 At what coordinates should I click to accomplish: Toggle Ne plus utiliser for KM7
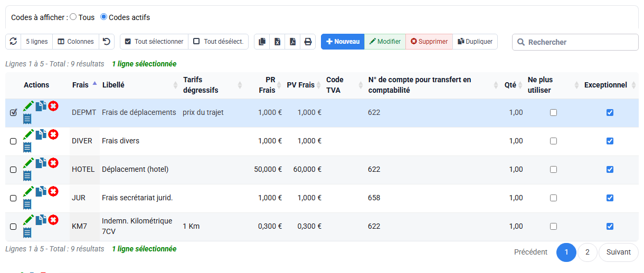click(553, 226)
